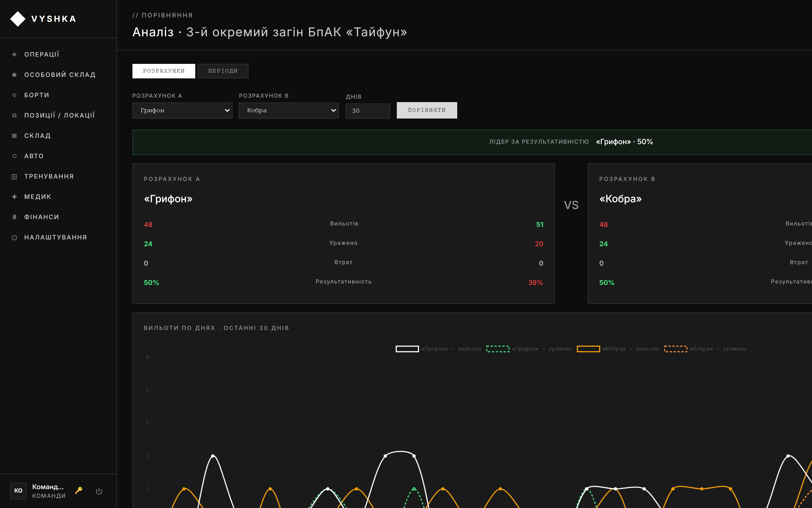The height and width of the screenshot is (508, 812).
Task: Click the green 51 Вильотів value
Action: [x=540, y=225]
